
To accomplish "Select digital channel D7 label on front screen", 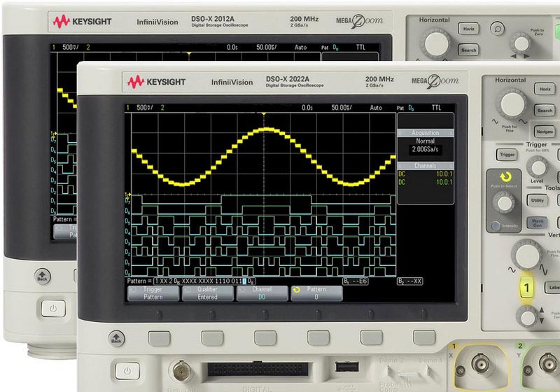I will (127, 201).
